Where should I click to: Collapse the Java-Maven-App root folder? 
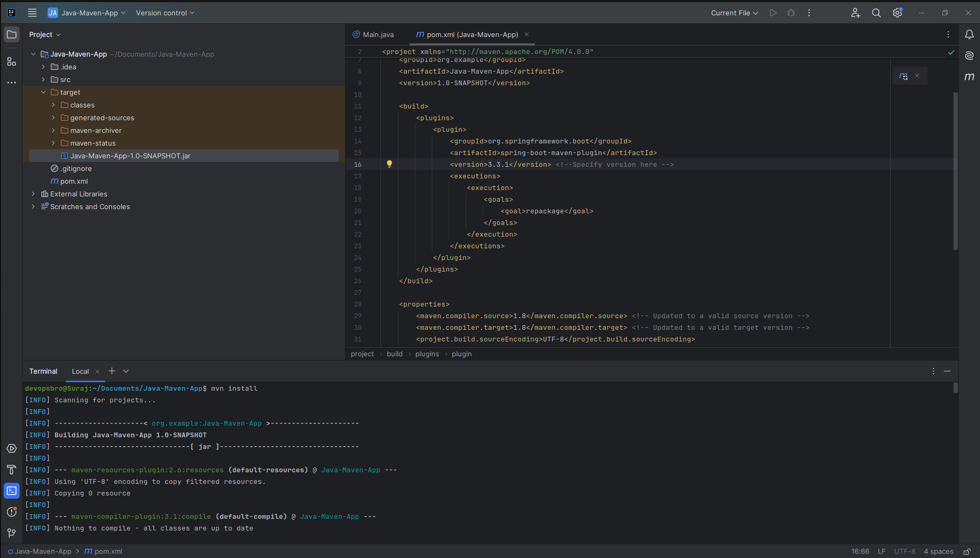click(33, 54)
